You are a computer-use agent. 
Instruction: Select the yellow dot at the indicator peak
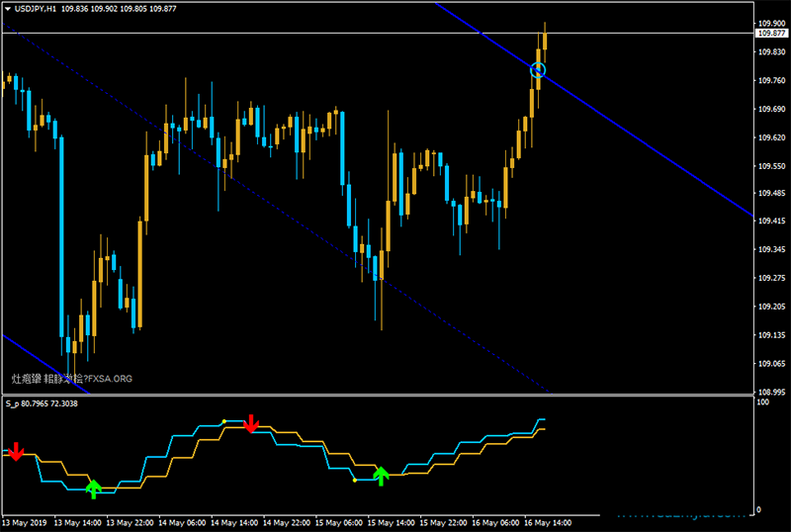224,421
